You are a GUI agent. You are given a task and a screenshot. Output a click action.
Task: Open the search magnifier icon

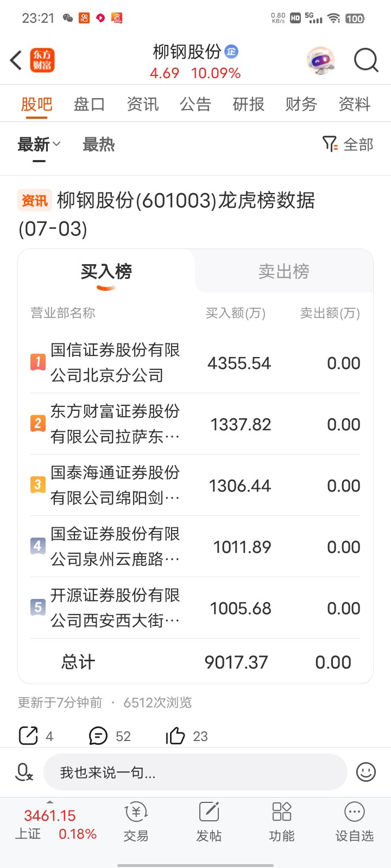click(x=366, y=60)
